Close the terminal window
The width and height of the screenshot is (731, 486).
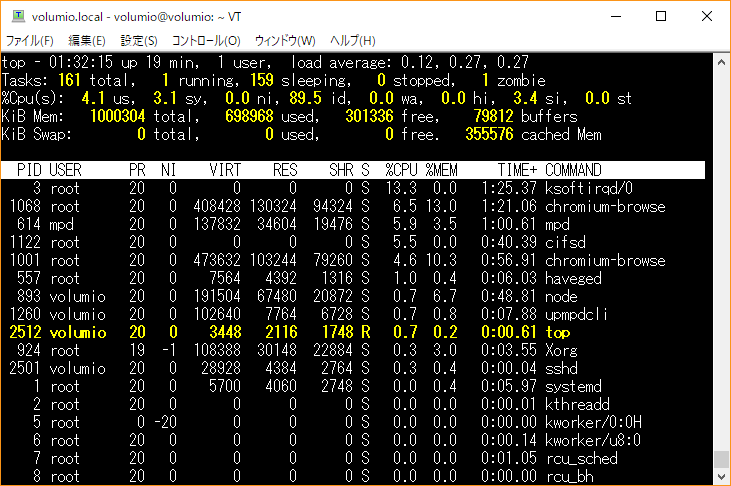click(x=706, y=16)
